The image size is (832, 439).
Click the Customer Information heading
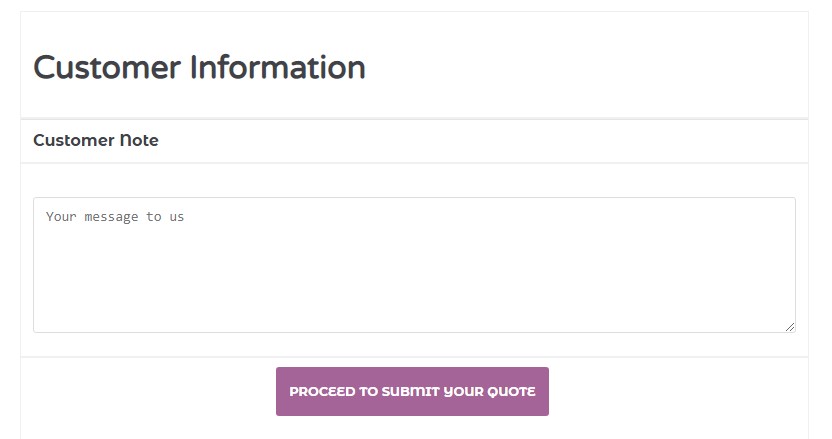click(x=199, y=68)
